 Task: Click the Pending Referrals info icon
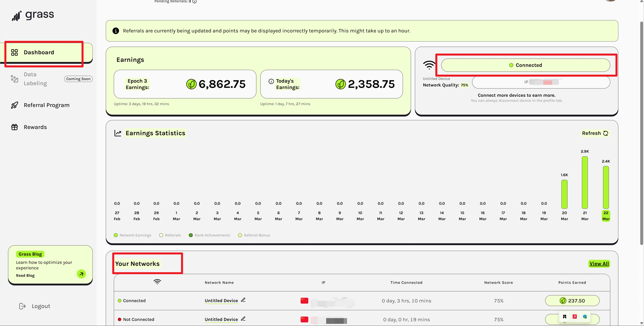pos(195,2)
